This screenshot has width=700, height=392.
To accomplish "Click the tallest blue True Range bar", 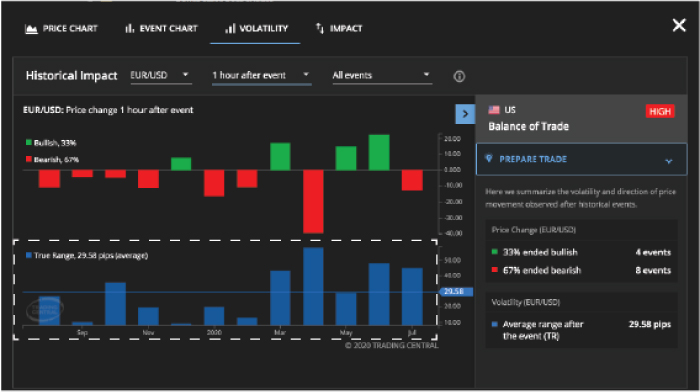I will click(x=313, y=286).
